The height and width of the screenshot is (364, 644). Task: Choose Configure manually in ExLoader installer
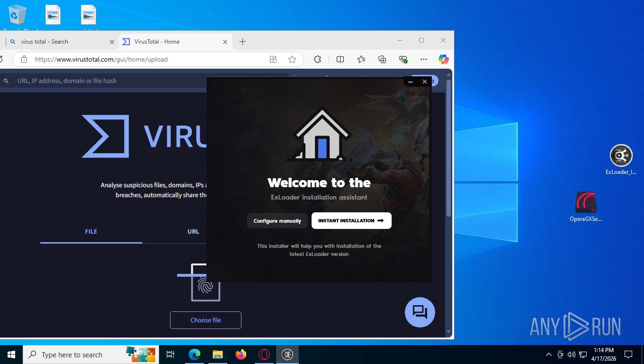(x=277, y=221)
